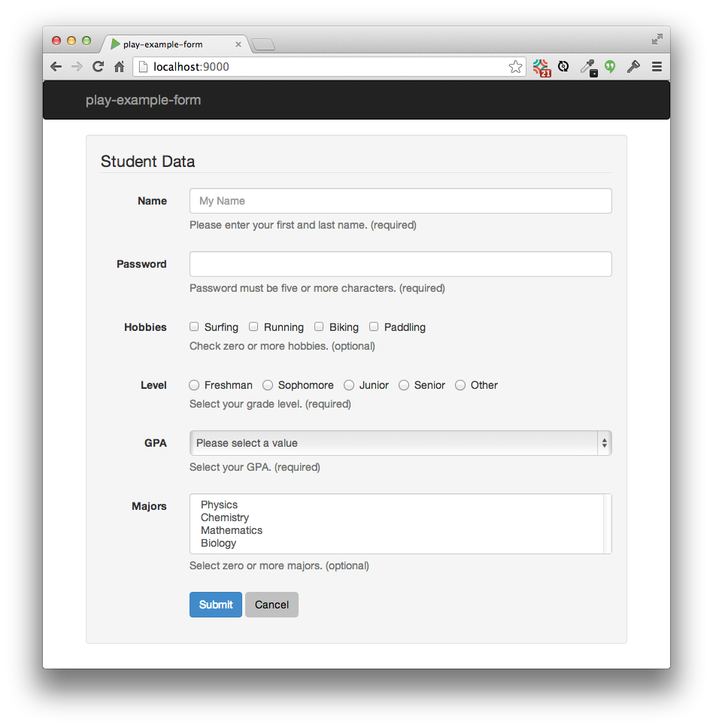This screenshot has width=713, height=728.
Task: Click 'Password must be five or more' hint
Action: (317, 288)
